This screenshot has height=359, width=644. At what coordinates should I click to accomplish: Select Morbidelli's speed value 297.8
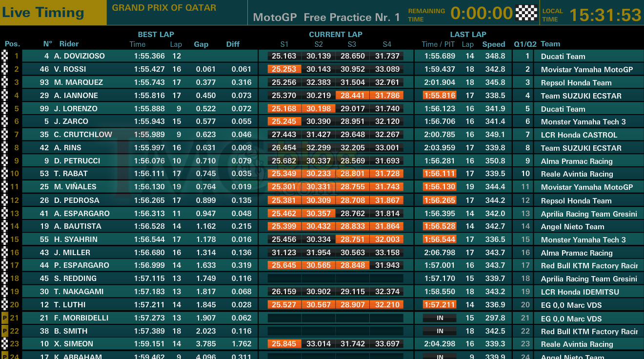pos(495,318)
